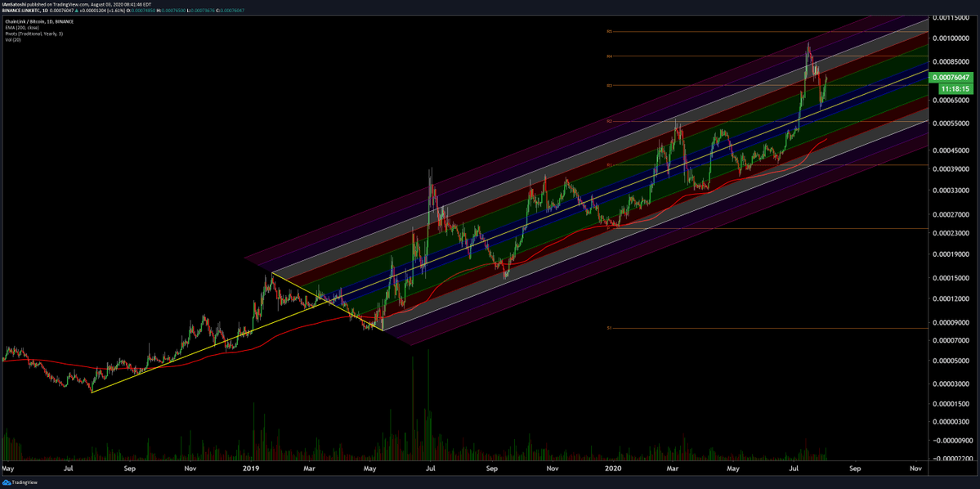
Task: Click the R3 pivot level label
Action: pyautogui.click(x=610, y=85)
